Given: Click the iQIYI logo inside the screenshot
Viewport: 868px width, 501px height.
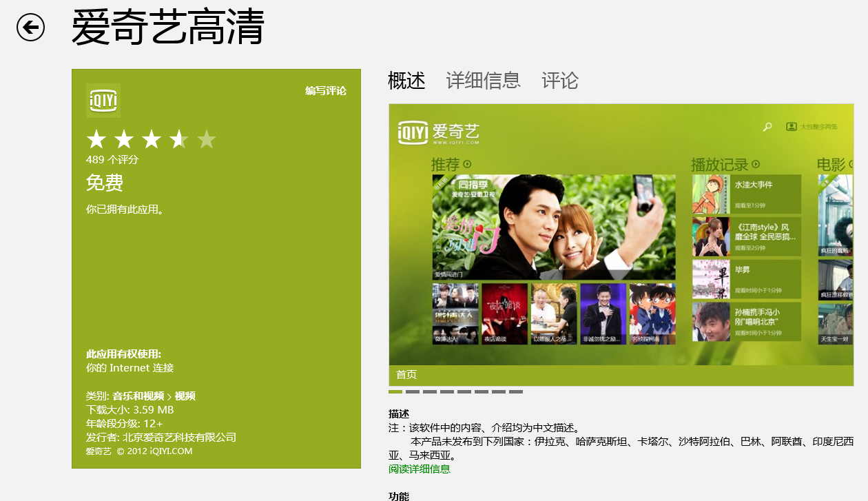Looking at the screenshot, I should 438,132.
